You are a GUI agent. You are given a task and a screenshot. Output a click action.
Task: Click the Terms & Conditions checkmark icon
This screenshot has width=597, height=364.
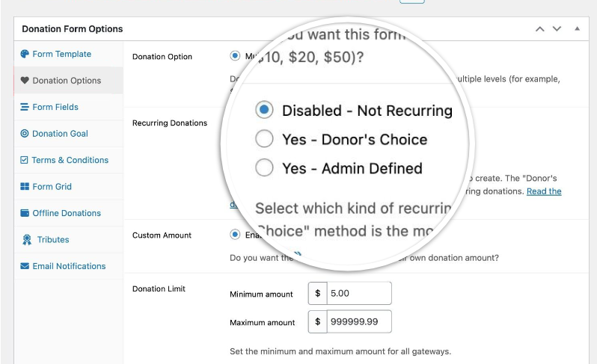(x=24, y=160)
